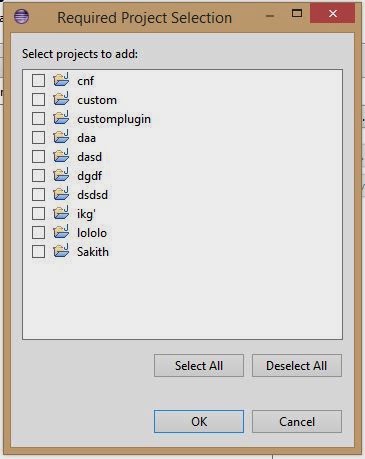Tick the dasd project checkbox
This screenshot has height=459, width=365.
point(38,156)
